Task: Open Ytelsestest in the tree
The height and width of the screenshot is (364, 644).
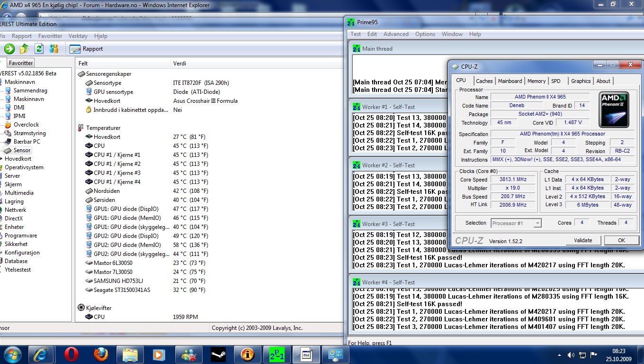Action: point(18,270)
